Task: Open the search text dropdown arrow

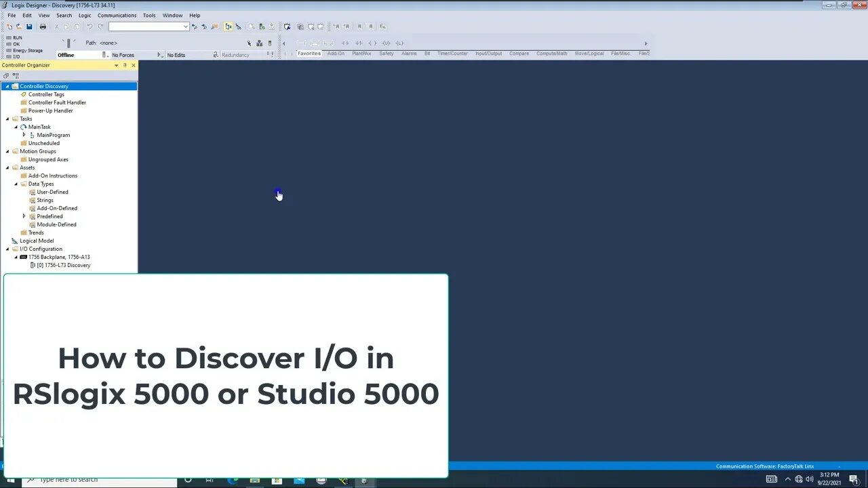Action: [x=185, y=26]
